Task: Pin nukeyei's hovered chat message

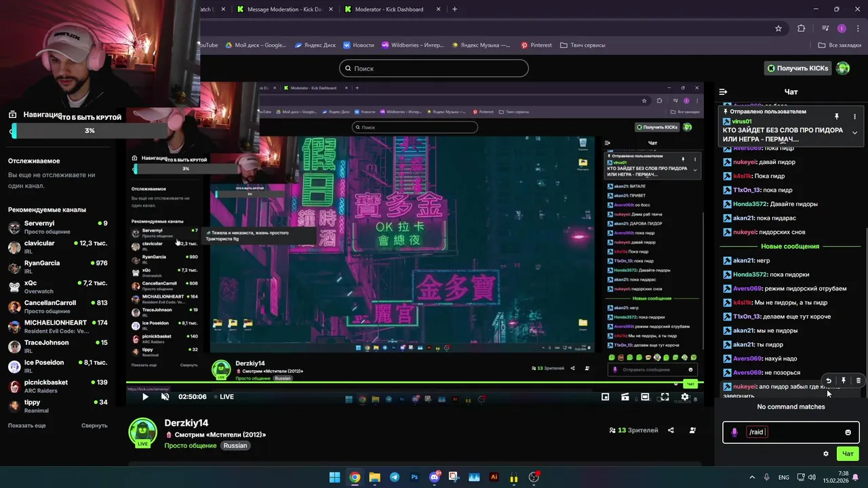Action: tap(844, 381)
